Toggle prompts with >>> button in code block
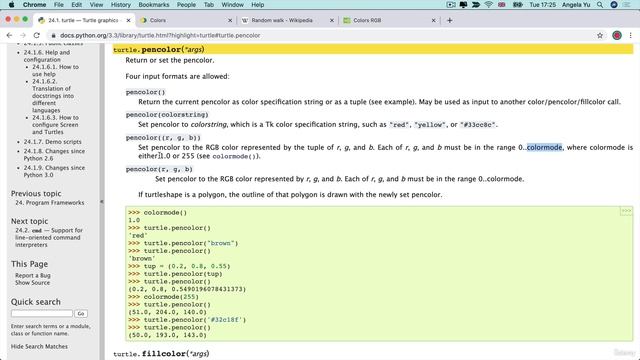This screenshot has width=640, height=360. click(626, 211)
